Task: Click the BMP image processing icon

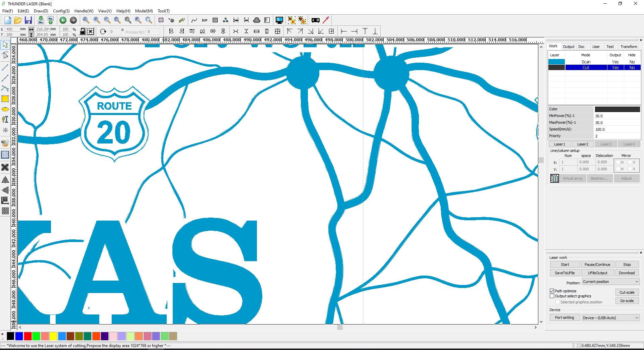Action: pos(204,20)
